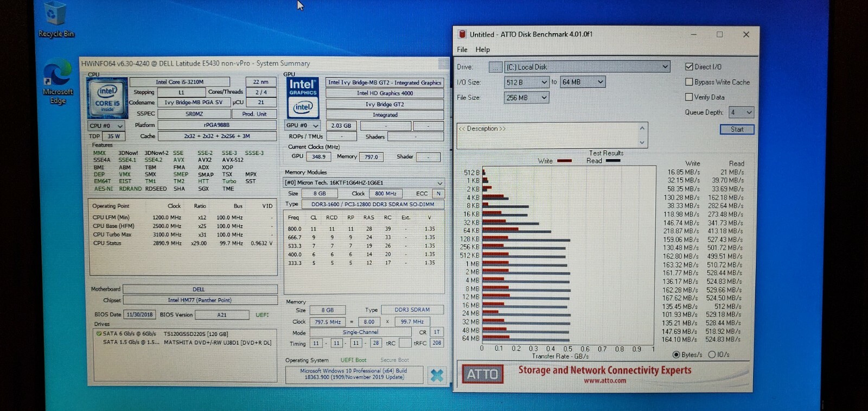
Task: Click the Intel Core i5-3210M CPU name field
Action: [180, 82]
